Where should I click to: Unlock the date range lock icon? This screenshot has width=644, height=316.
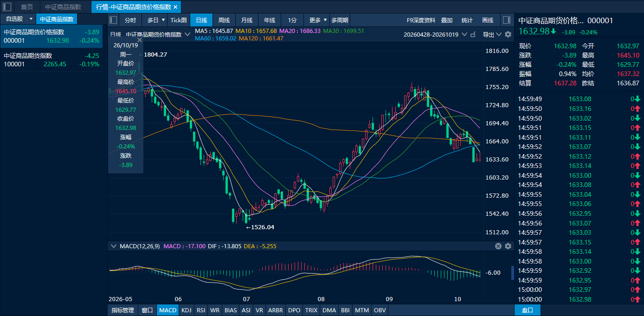point(473,34)
